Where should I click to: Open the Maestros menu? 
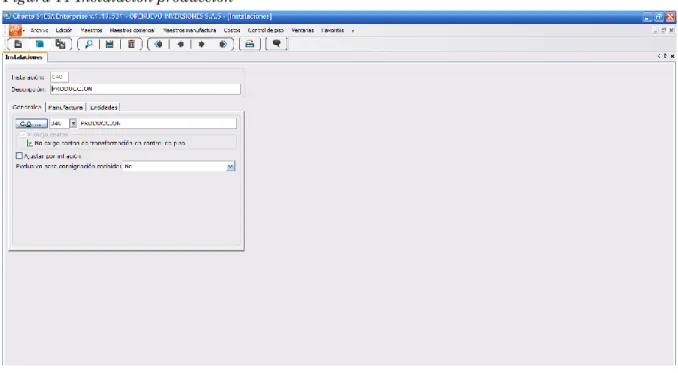coord(91,30)
